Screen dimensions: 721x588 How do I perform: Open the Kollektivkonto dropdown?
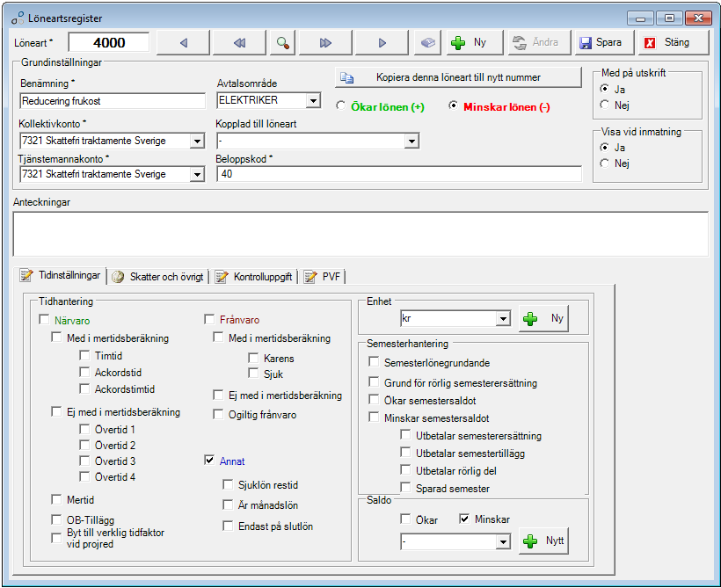point(197,141)
